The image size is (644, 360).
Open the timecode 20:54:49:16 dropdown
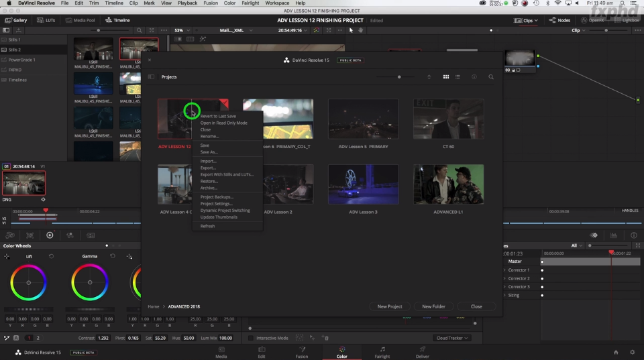pos(292,30)
